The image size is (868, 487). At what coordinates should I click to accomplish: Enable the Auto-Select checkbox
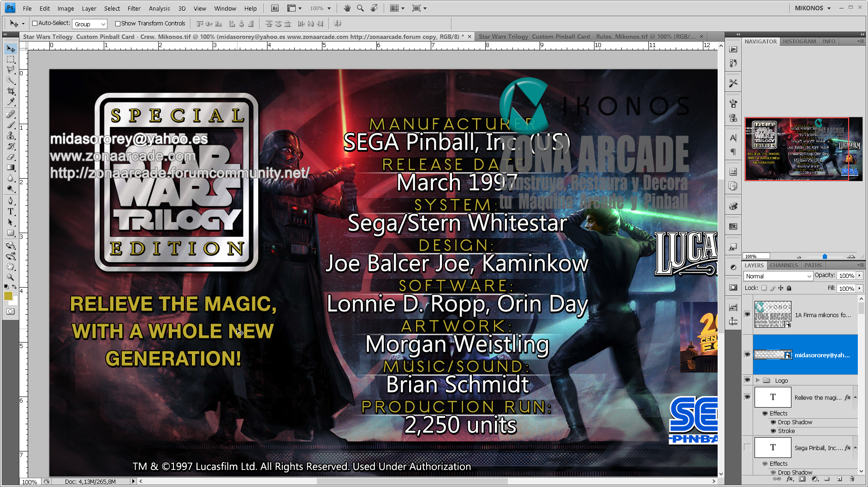pos(35,24)
